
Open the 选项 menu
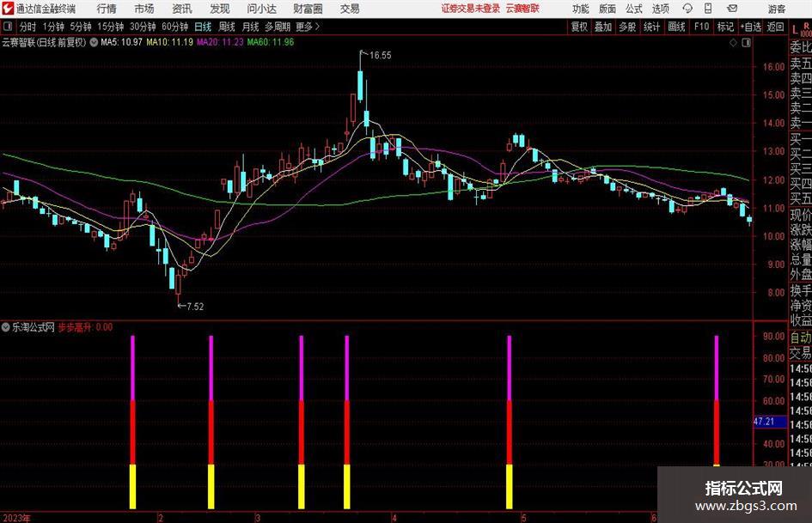tap(660, 9)
